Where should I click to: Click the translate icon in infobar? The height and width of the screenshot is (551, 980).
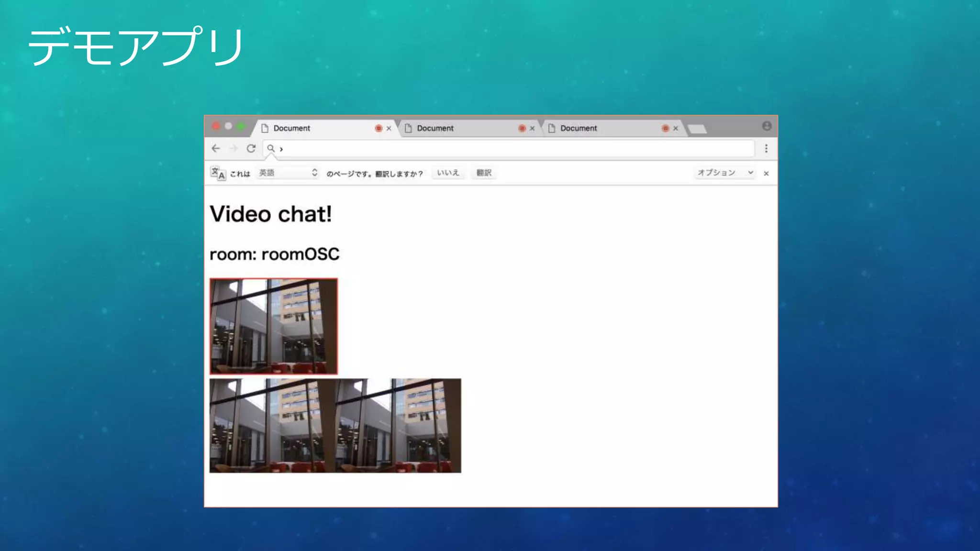pos(218,173)
